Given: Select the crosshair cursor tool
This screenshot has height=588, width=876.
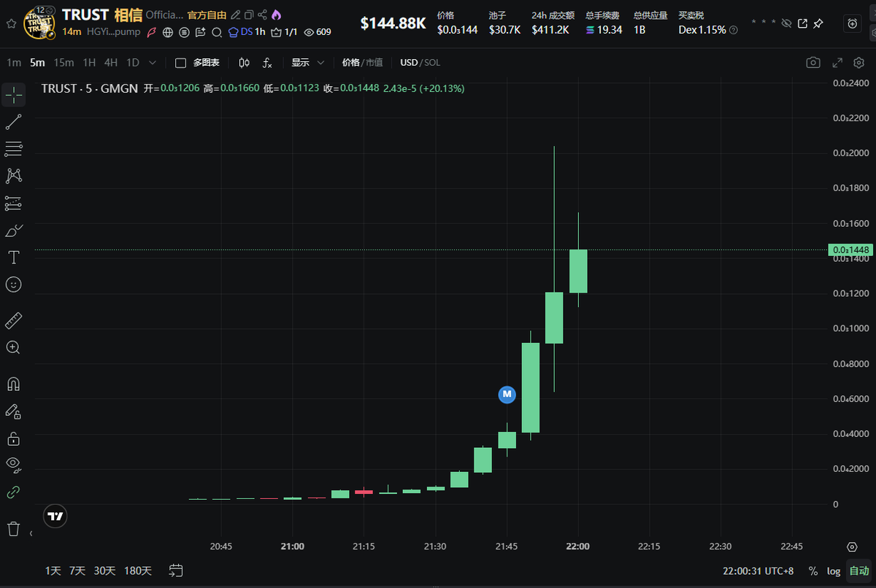Looking at the screenshot, I should 14,96.
